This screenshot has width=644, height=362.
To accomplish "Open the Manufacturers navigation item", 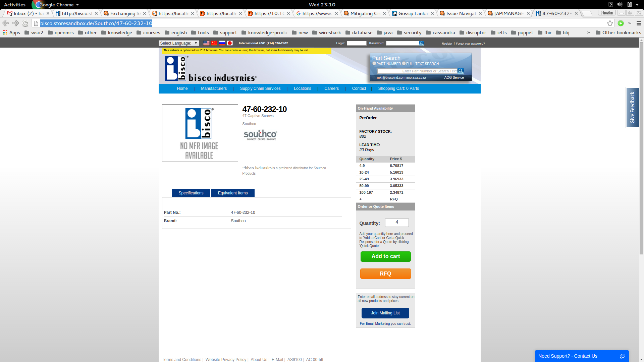I will click(214, 88).
